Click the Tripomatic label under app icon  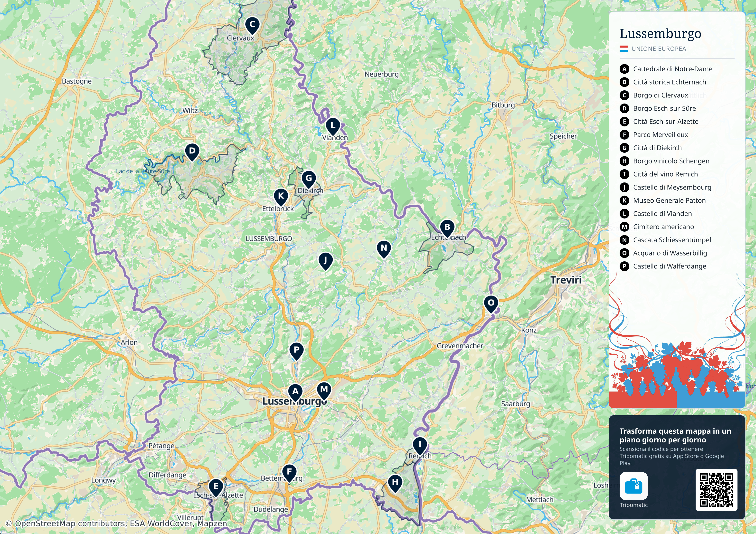click(x=633, y=505)
